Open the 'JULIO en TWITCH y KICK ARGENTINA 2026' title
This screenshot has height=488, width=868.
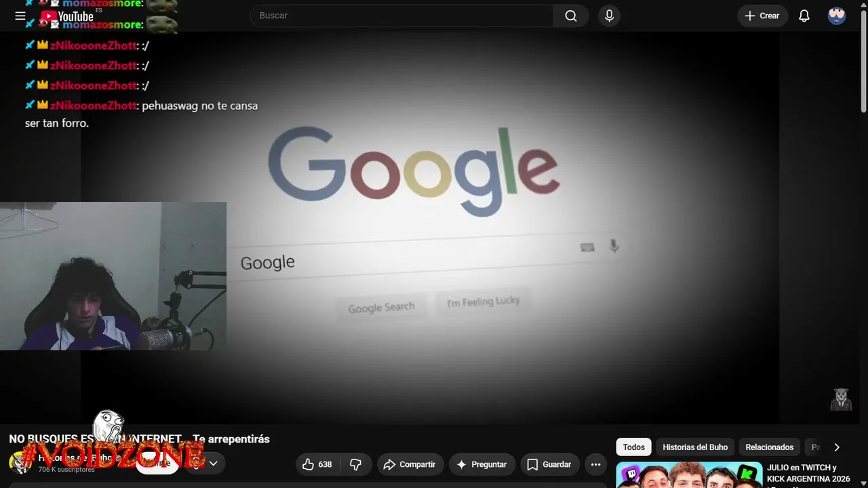[808, 473]
